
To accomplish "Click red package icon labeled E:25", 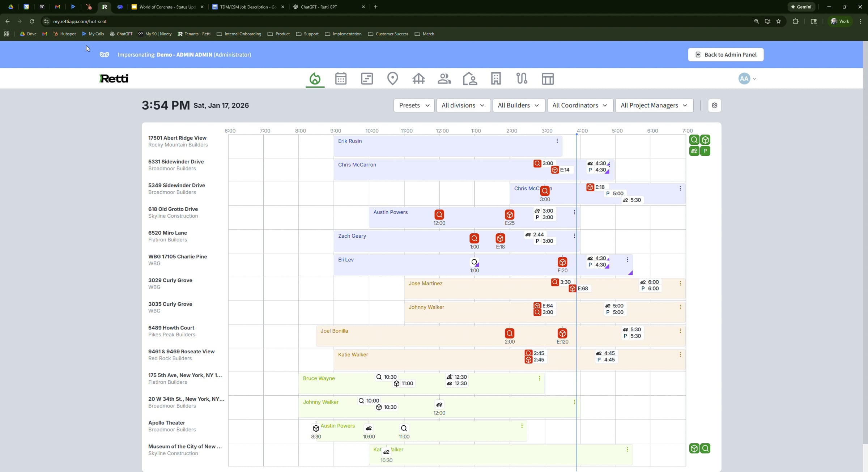I will click(x=509, y=215).
